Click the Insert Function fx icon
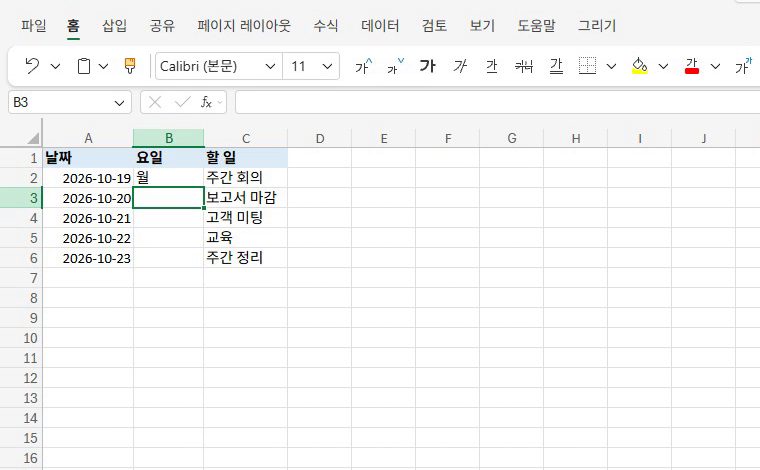 (x=206, y=102)
